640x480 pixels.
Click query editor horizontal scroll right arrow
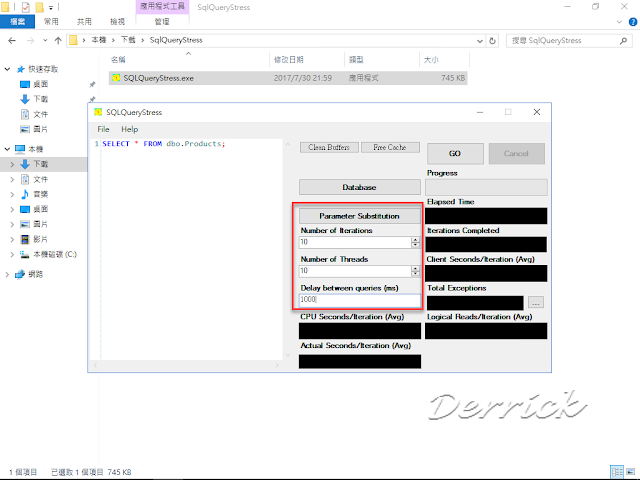tap(277, 365)
